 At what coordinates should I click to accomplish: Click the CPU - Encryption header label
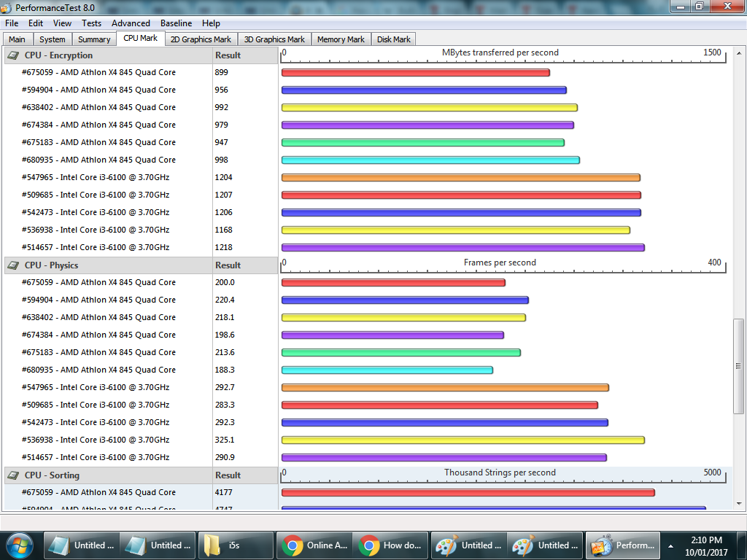(x=58, y=55)
